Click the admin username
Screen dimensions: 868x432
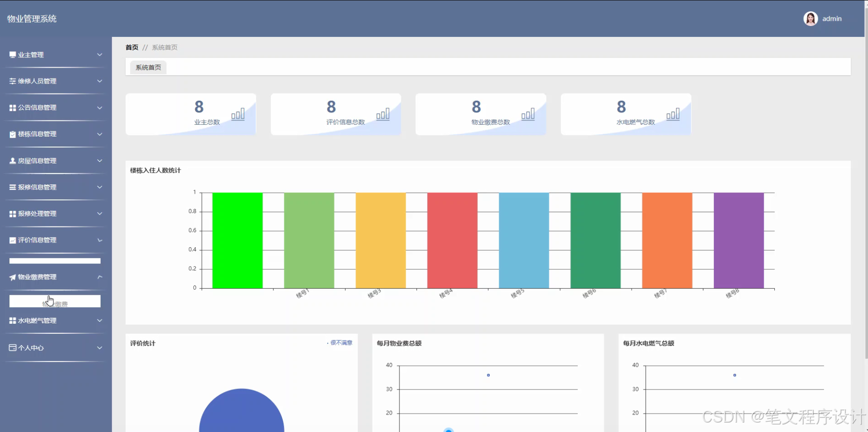click(x=832, y=18)
